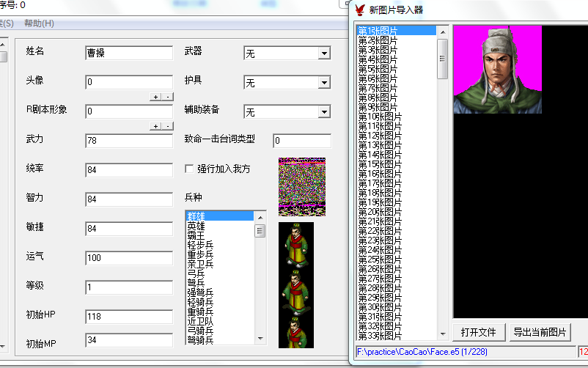Click the noisy pixel pattern image
Image resolution: width=588 pixels, height=368 pixels.
point(301,186)
